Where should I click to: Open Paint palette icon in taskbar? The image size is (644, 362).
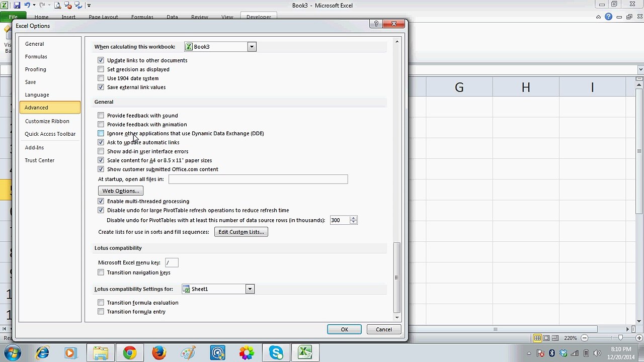[x=188, y=353]
